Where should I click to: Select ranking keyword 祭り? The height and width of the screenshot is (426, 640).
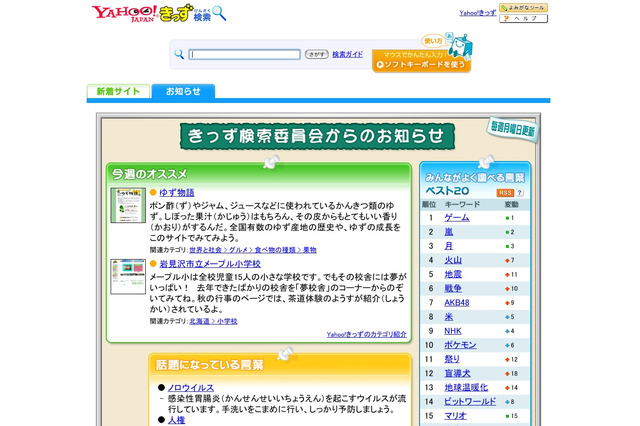452,359
